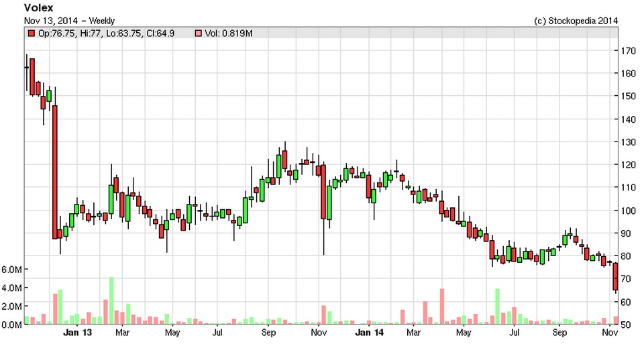The height and width of the screenshot is (344, 644).
Task: Click the first red candle opening near 166
Action: coord(32,76)
